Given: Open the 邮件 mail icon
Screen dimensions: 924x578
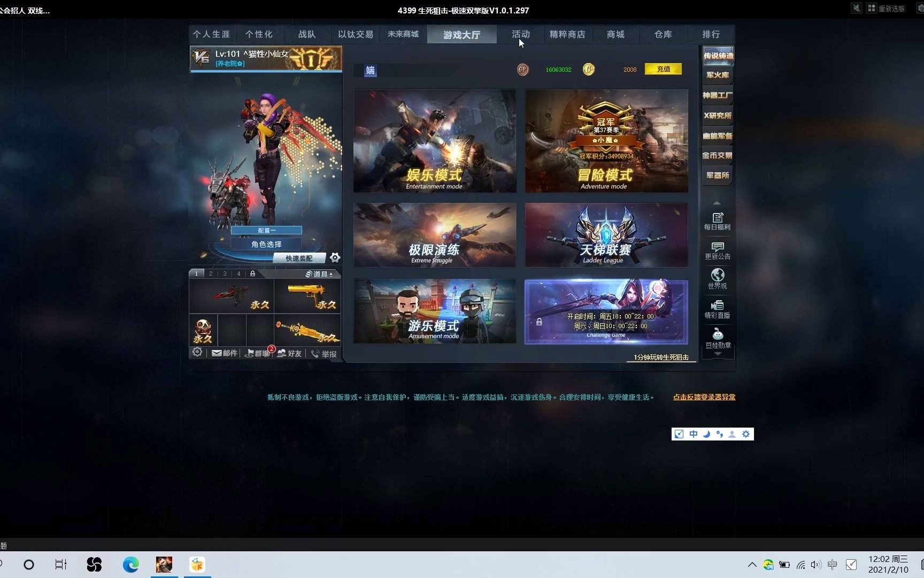Looking at the screenshot, I should [x=224, y=353].
